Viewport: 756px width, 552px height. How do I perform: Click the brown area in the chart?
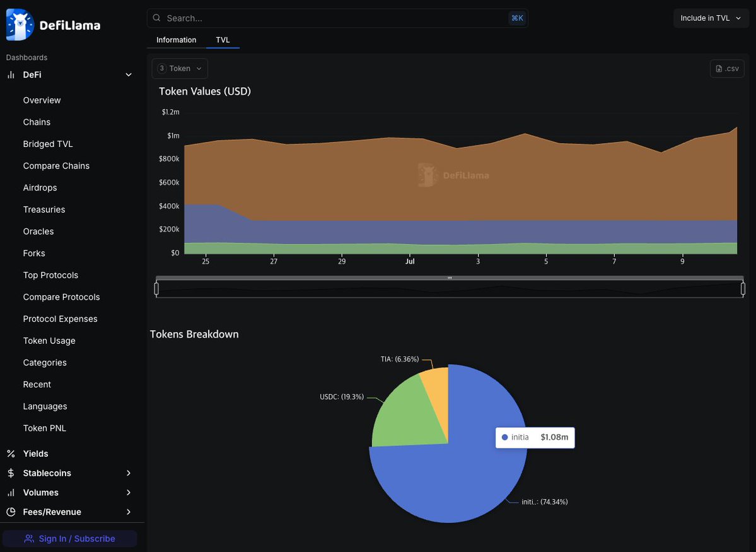460,193
